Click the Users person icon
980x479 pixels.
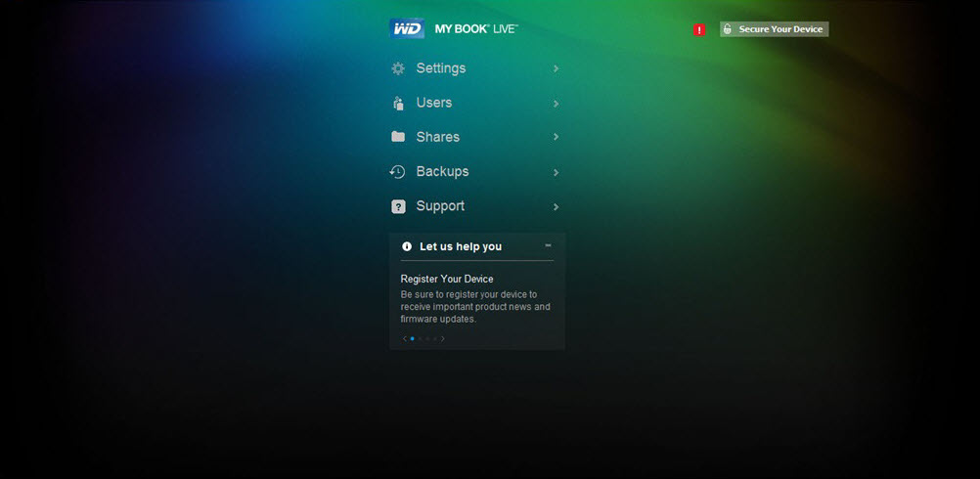click(x=398, y=103)
